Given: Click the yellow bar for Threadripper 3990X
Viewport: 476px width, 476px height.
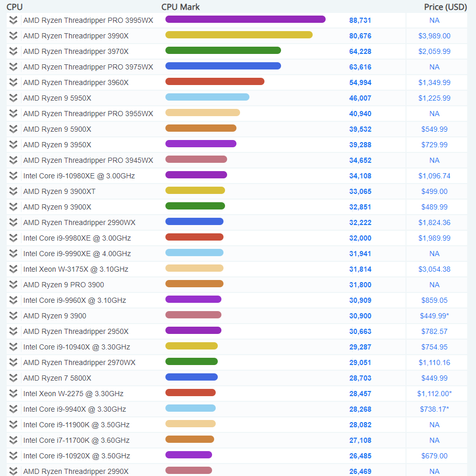Looking at the screenshot, I should pyautogui.click(x=239, y=35).
